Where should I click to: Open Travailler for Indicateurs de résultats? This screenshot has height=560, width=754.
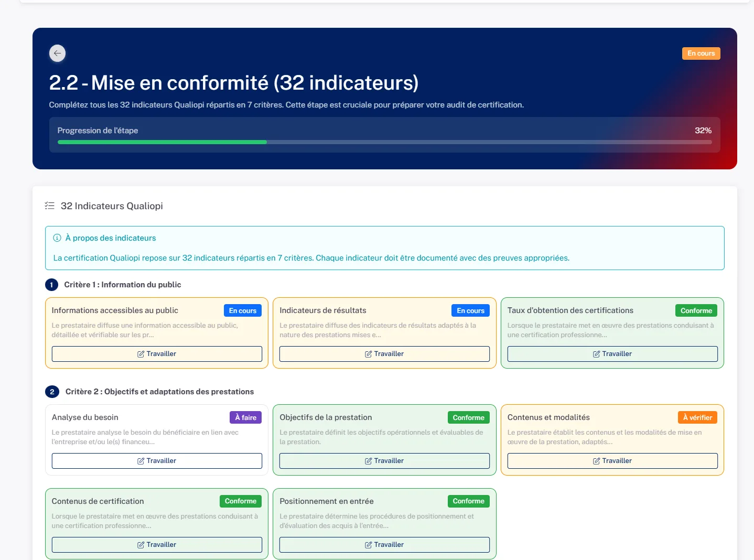point(384,354)
